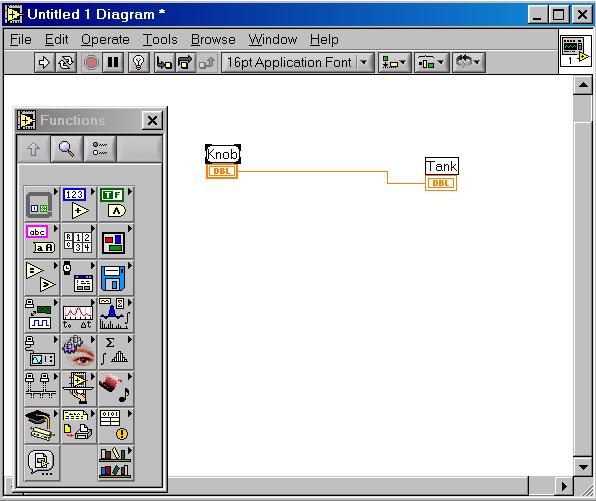The image size is (596, 501).
Task: Open the Window menu
Action: pos(273,40)
